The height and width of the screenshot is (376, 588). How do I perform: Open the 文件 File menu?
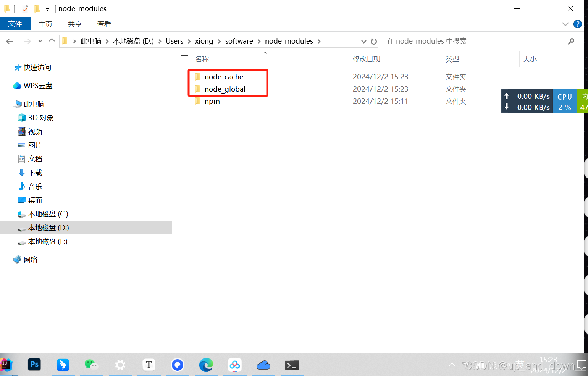(15, 24)
